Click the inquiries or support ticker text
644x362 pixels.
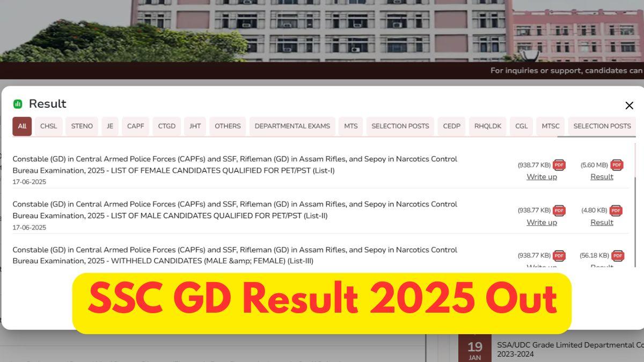[566, 70]
